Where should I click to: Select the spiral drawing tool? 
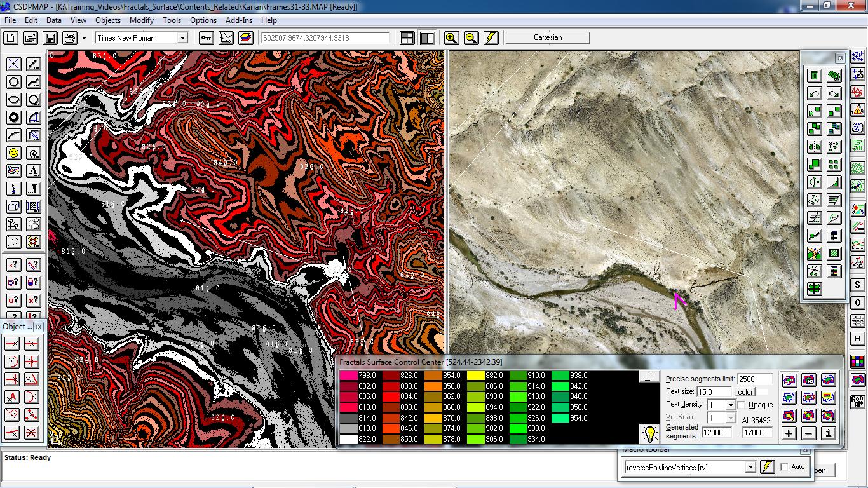34,153
